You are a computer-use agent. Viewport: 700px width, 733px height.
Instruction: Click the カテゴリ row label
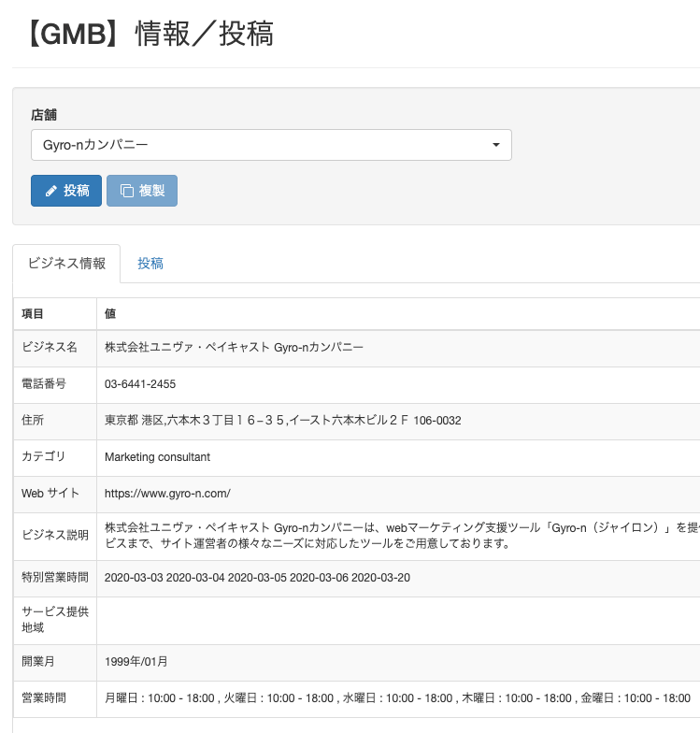[x=43, y=456]
